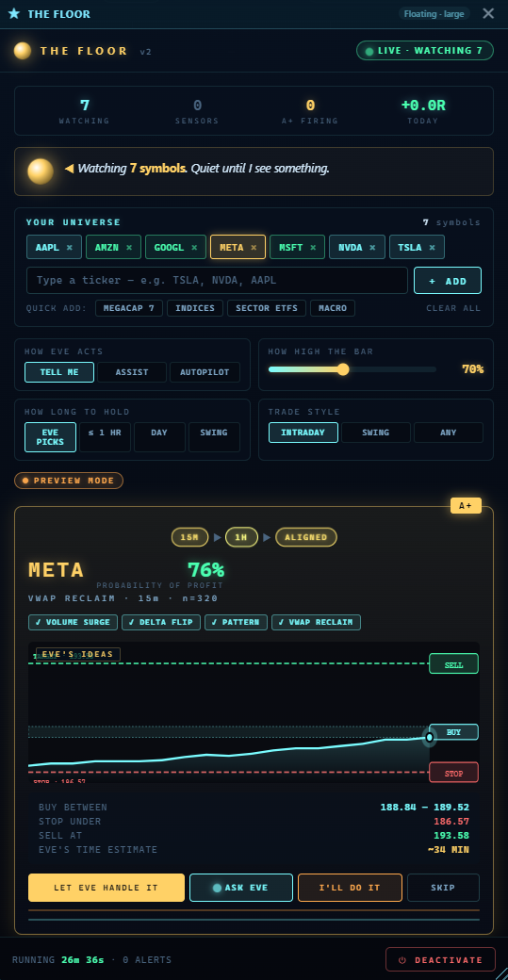Viewport: 508px width, 980px height.
Task: Click the I'LL DO IT button
Action: (x=350, y=888)
